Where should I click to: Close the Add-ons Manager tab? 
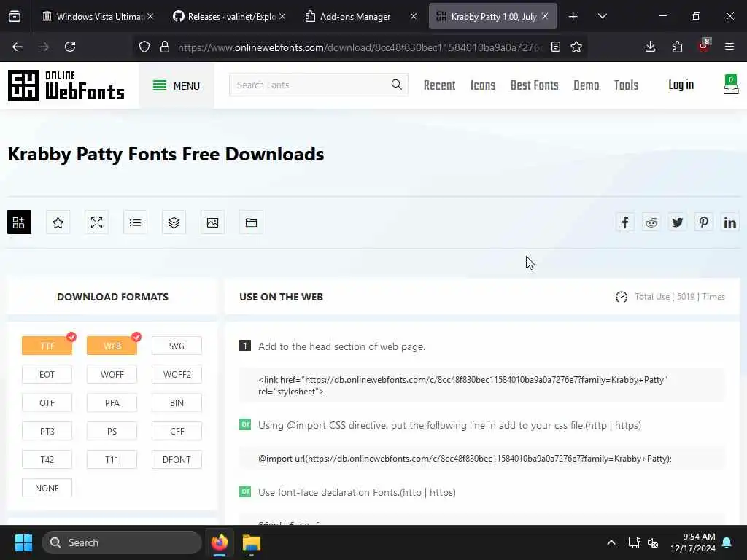414,16
